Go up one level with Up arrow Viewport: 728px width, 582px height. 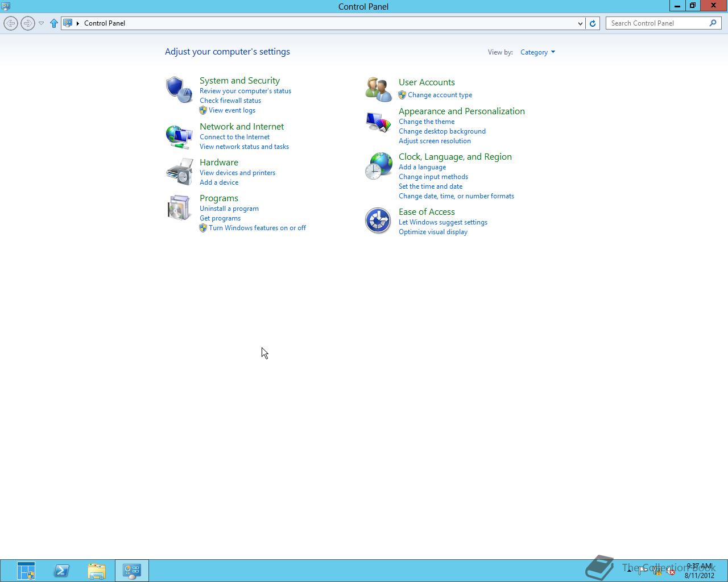point(54,23)
